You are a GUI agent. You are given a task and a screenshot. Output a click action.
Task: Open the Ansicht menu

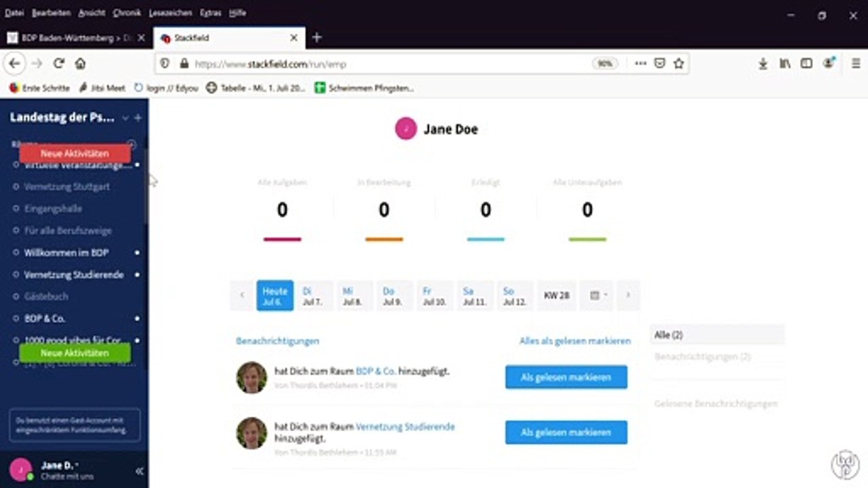[x=92, y=13]
